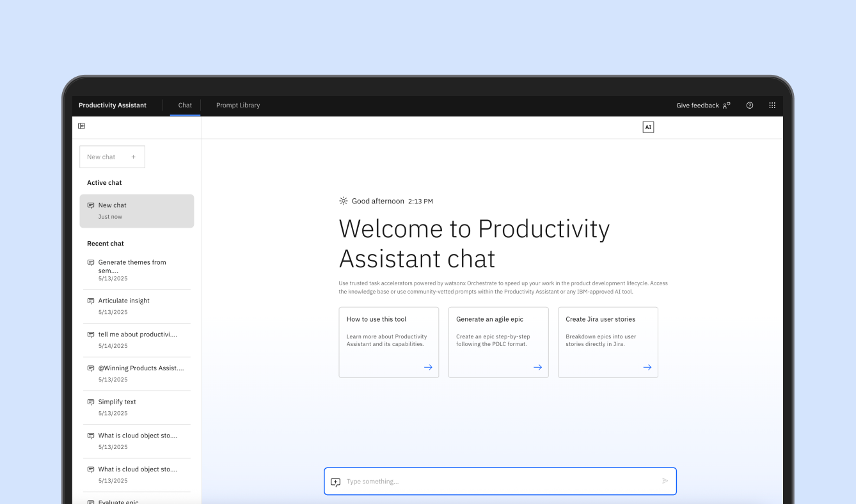This screenshot has width=856, height=504.
Task: Open the Generate themes from sem chat
Action: [x=137, y=271]
